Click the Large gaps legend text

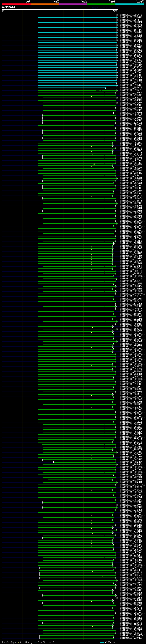pos(28,642)
